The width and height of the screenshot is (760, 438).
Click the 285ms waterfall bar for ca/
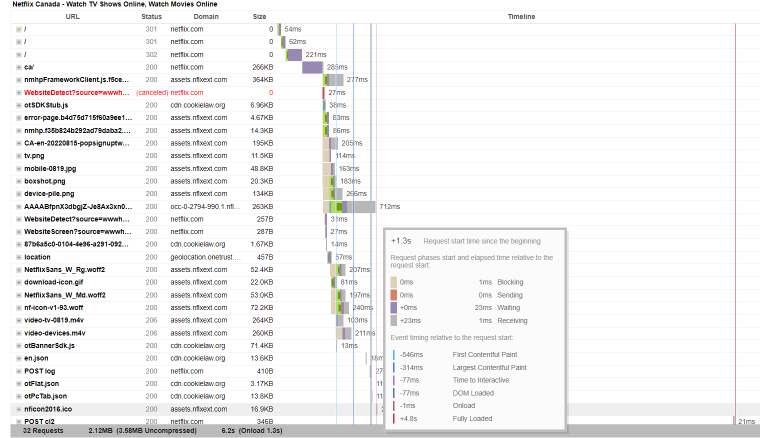pos(313,67)
